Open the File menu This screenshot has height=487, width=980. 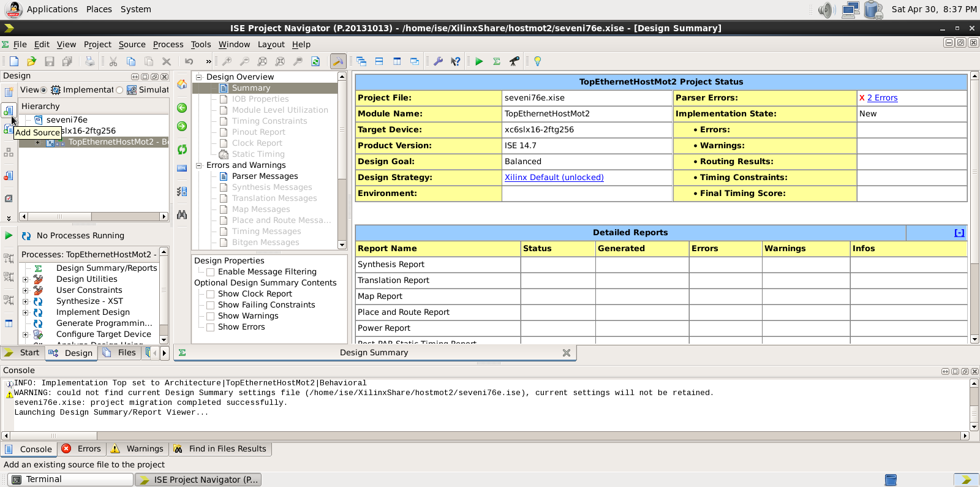tap(20, 44)
